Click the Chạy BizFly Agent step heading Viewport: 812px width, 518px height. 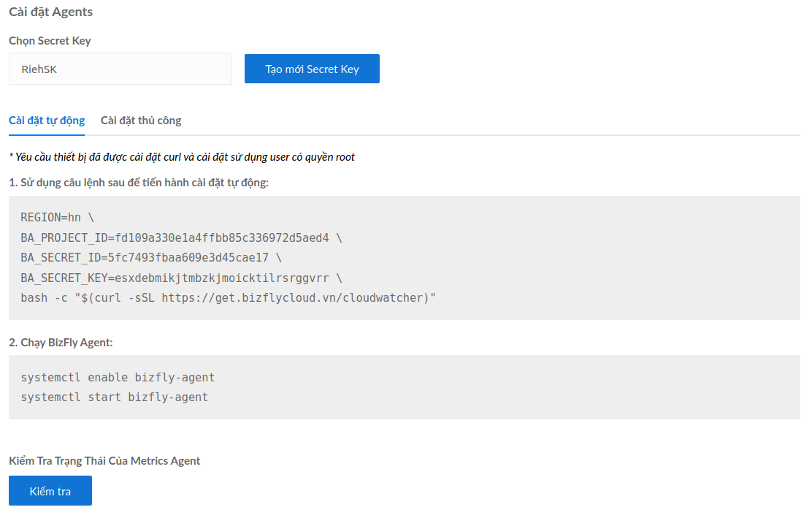(x=61, y=343)
